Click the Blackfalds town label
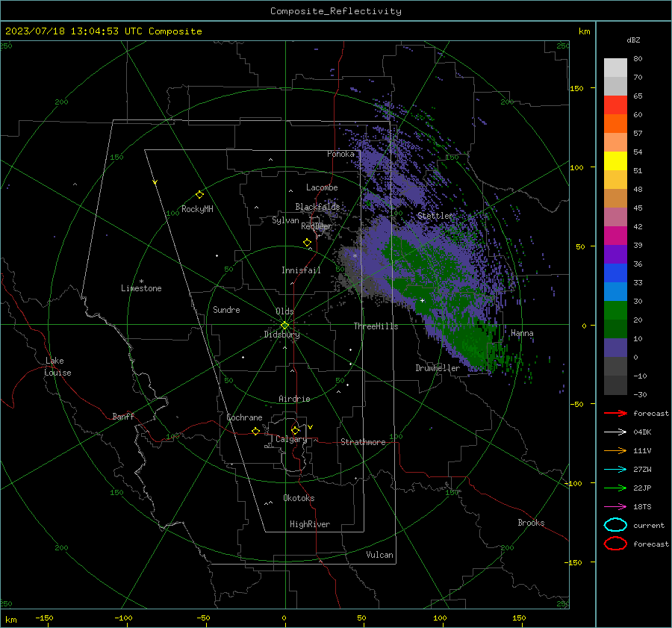The image size is (672, 628). 317,207
